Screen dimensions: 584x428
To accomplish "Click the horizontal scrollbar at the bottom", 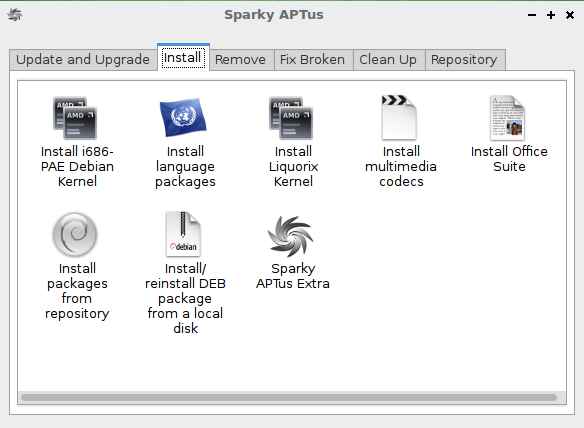I will point(289,397).
